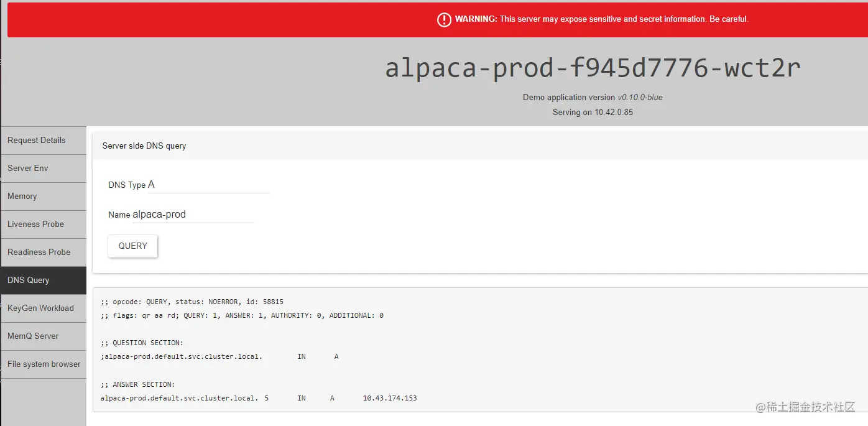Click the warning exclamation icon in banner
The height and width of the screenshot is (426, 868).
click(444, 19)
